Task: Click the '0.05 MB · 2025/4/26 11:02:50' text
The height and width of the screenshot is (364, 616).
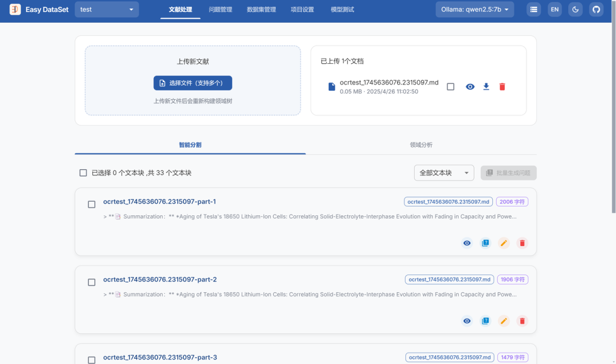Action: click(379, 91)
